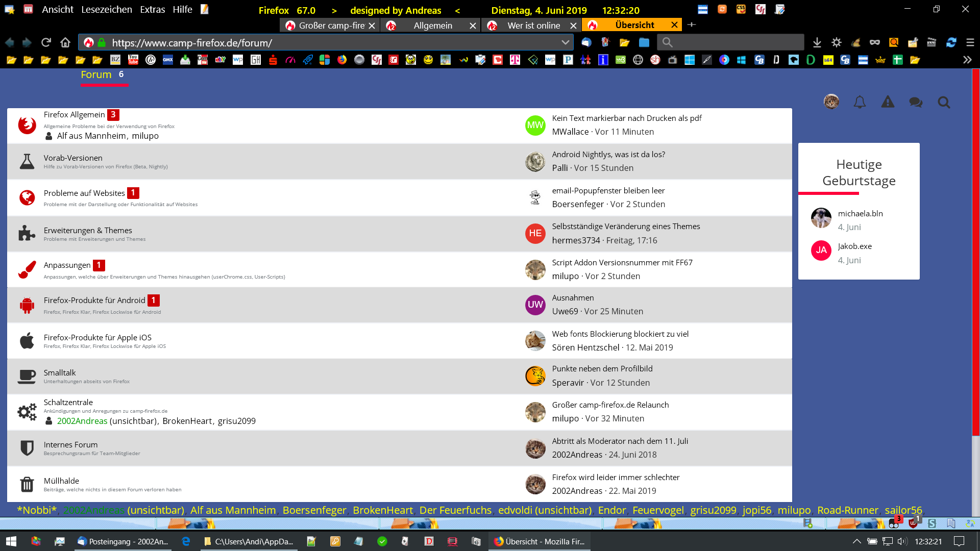This screenshot has width=980, height=551.
Task: Reload the page with refresh icon
Action: click(x=46, y=42)
